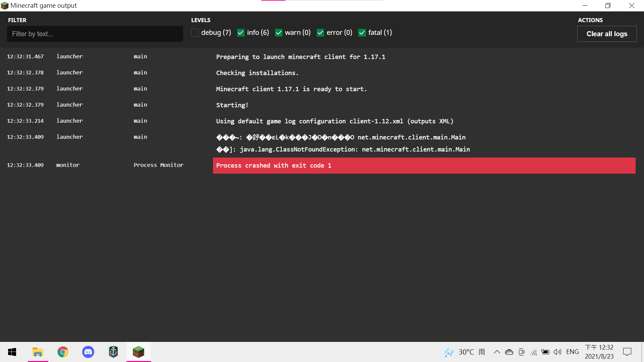Open World of Warships taskbar icon
Screen dimensions: 644x362
click(x=113, y=352)
